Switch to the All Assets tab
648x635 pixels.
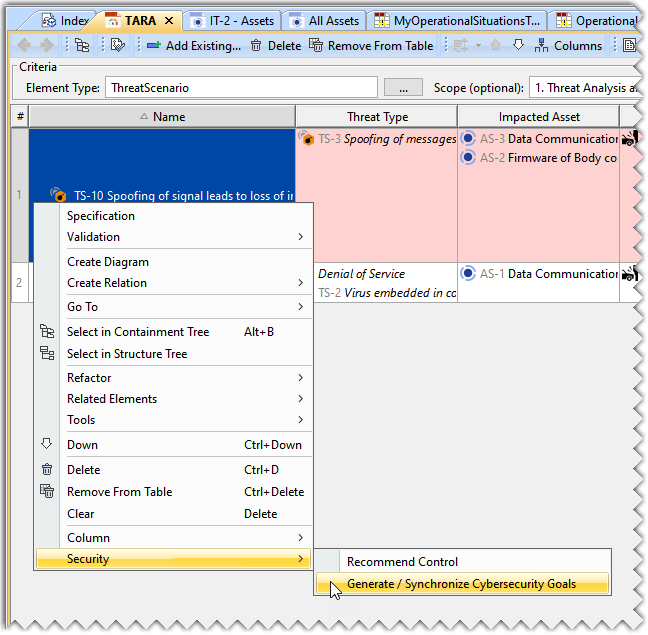[x=327, y=20]
